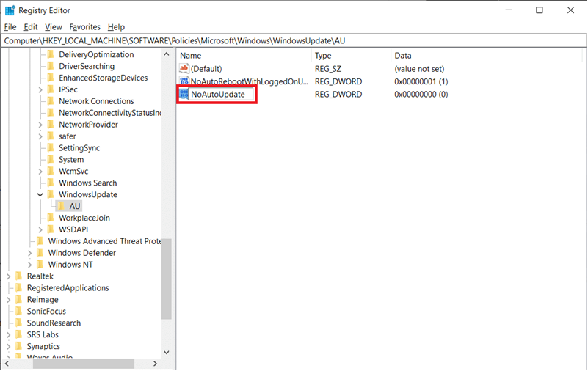Expand the safer key
588x371 pixels.
[40, 136]
